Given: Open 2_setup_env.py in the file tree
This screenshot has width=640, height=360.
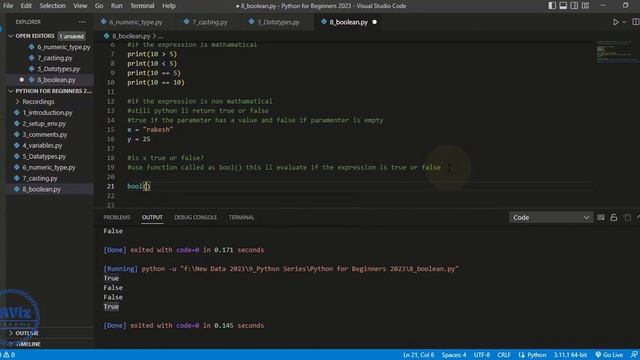Looking at the screenshot, I should tap(44, 124).
